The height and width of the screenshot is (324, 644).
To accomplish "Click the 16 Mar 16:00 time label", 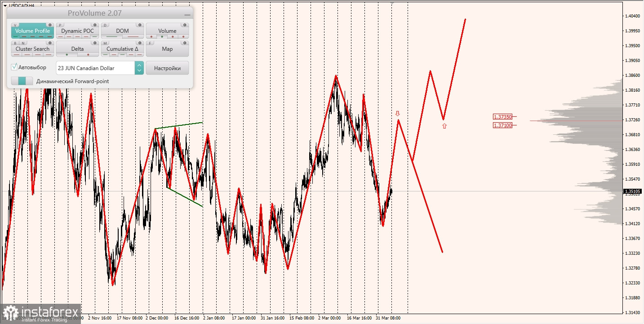I will tap(360, 318).
